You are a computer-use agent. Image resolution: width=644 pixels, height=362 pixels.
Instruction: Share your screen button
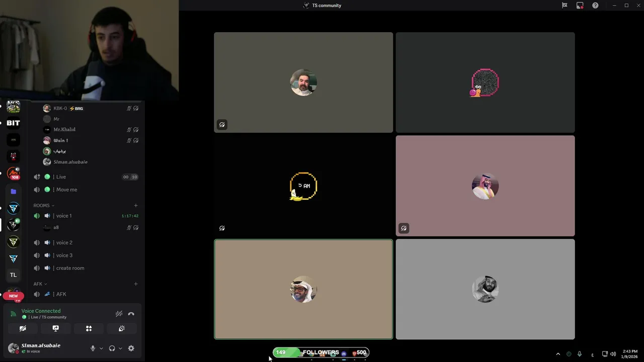[x=56, y=328]
